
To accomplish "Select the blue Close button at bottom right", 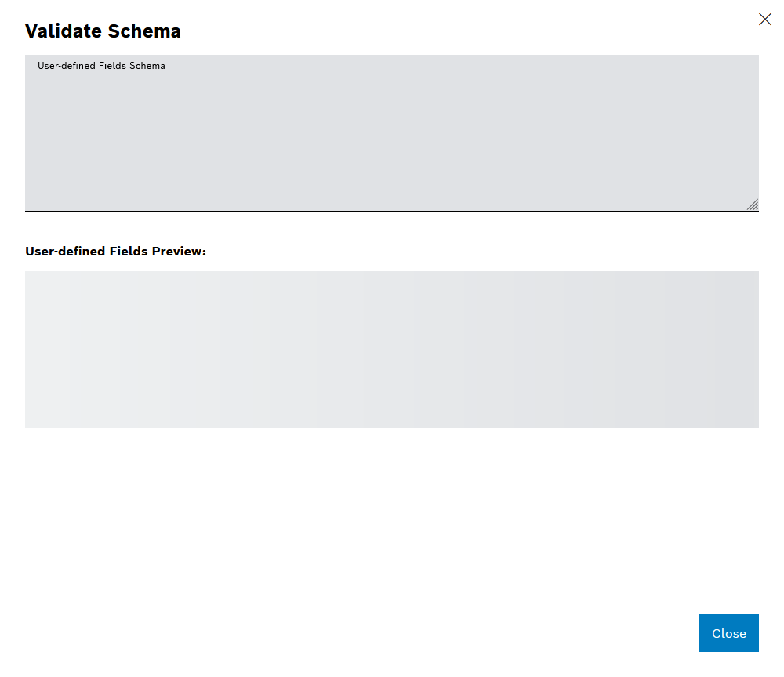I will pos(728,633).
